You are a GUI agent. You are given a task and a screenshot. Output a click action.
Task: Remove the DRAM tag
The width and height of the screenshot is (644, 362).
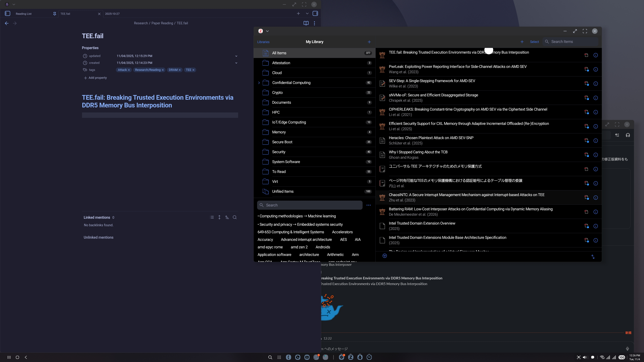point(179,70)
